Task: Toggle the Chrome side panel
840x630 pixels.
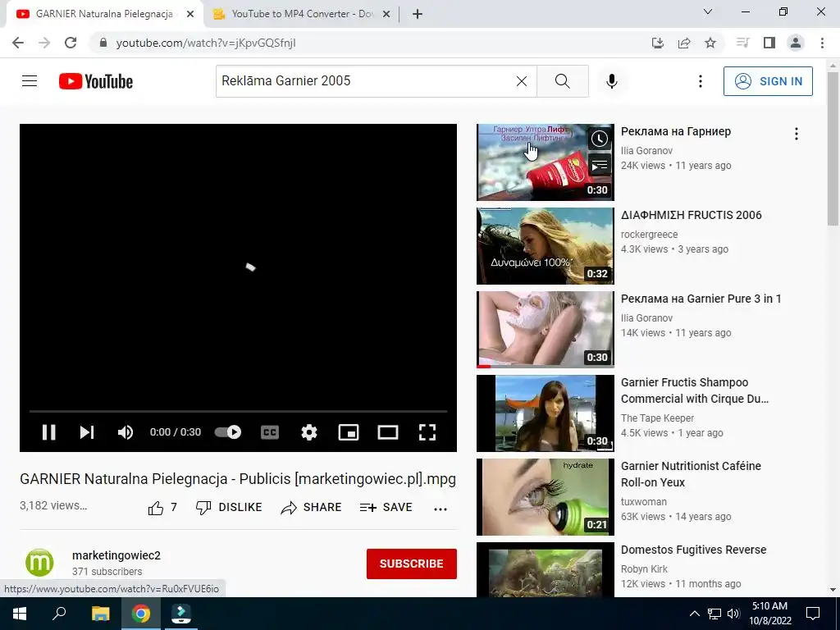Action: coord(769,43)
